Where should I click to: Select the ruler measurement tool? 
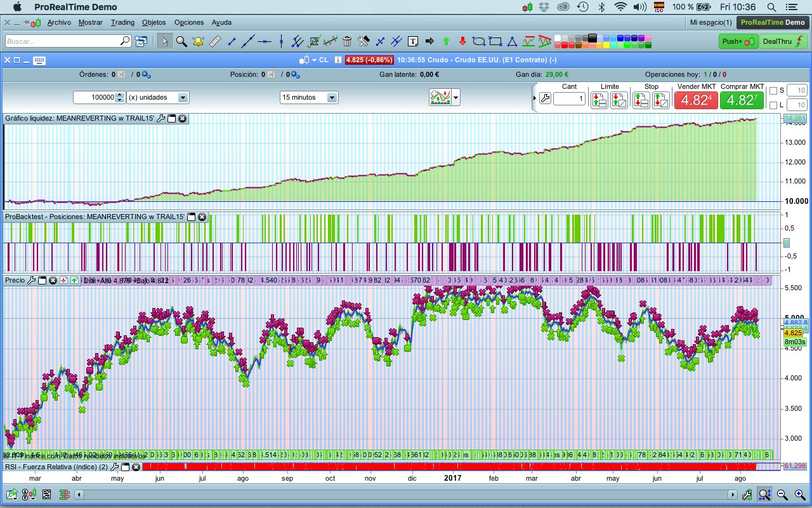[214, 41]
